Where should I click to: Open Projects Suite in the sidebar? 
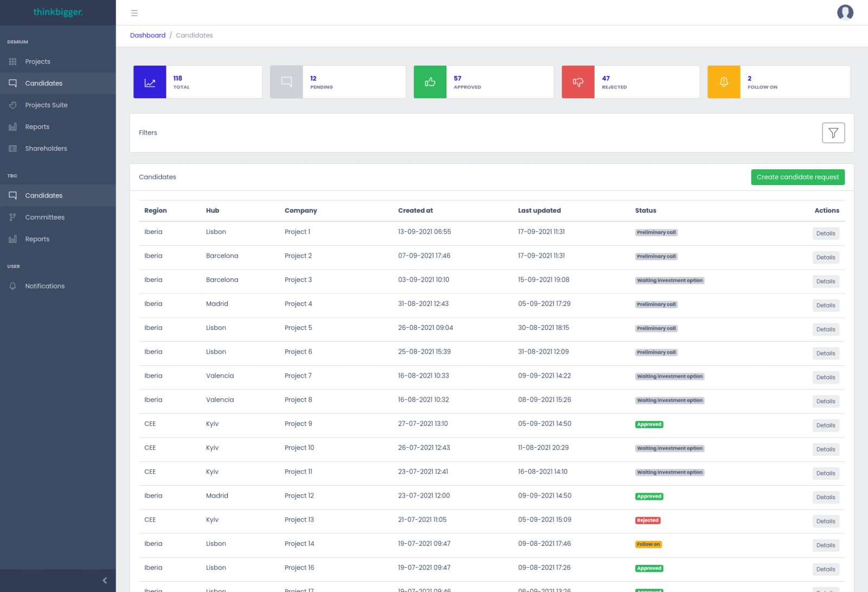(46, 105)
